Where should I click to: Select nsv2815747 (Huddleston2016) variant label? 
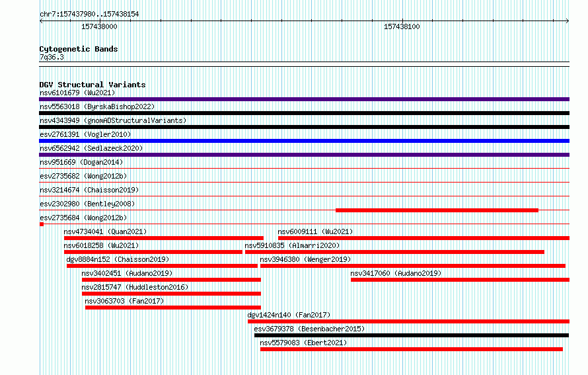(135, 287)
